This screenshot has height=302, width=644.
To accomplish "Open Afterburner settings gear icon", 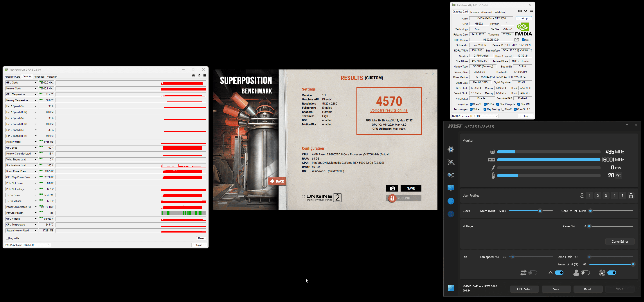I will (451, 149).
